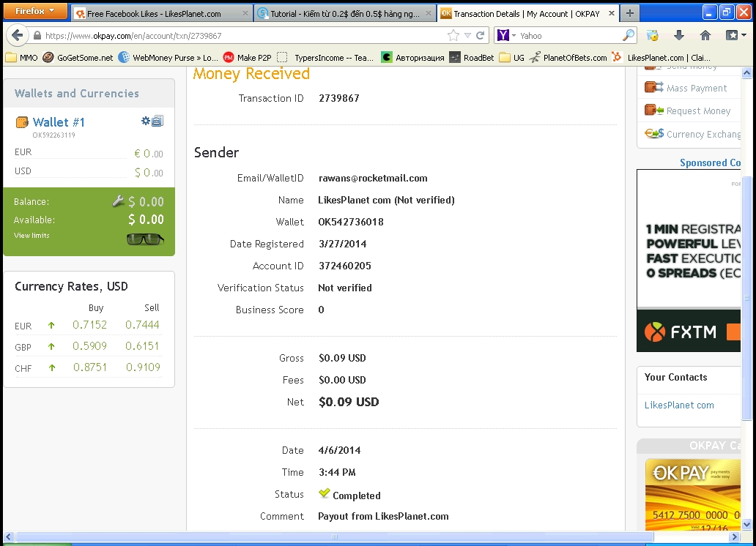Open LikesPlanet.com bookmark in toolbar
This screenshot has width=756, height=546.
[x=661, y=57]
